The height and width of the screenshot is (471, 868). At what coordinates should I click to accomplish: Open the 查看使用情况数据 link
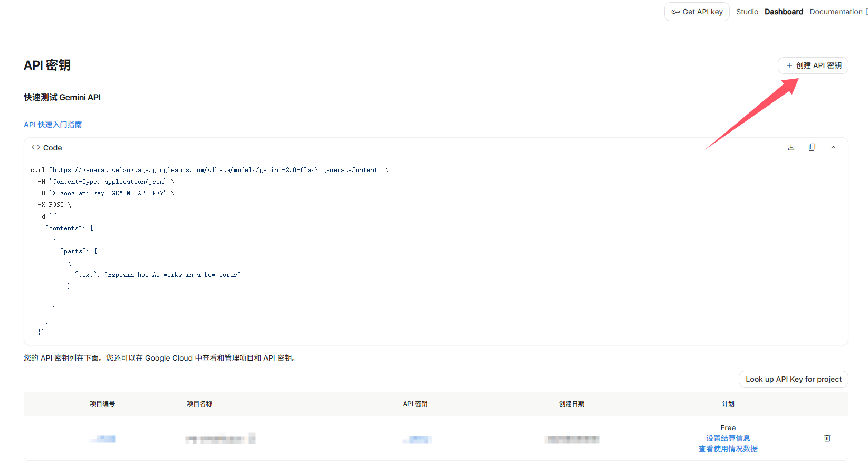[x=728, y=449]
